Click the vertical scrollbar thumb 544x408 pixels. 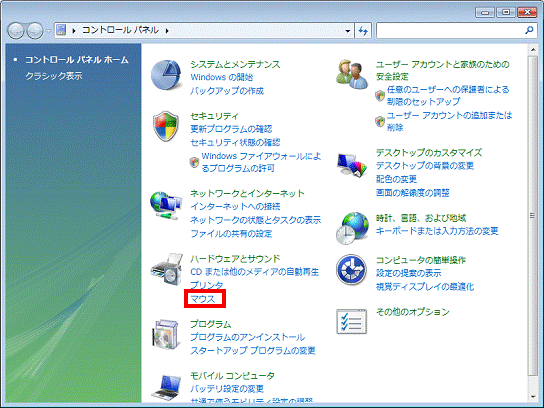click(x=533, y=215)
